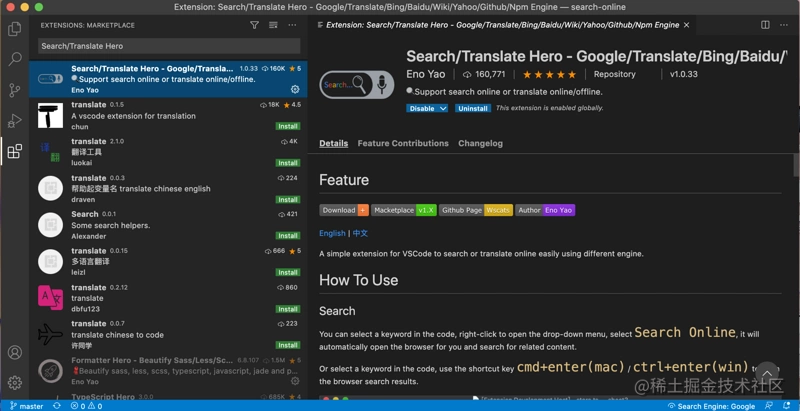Open Extensions panel more actions menu

pos(292,25)
